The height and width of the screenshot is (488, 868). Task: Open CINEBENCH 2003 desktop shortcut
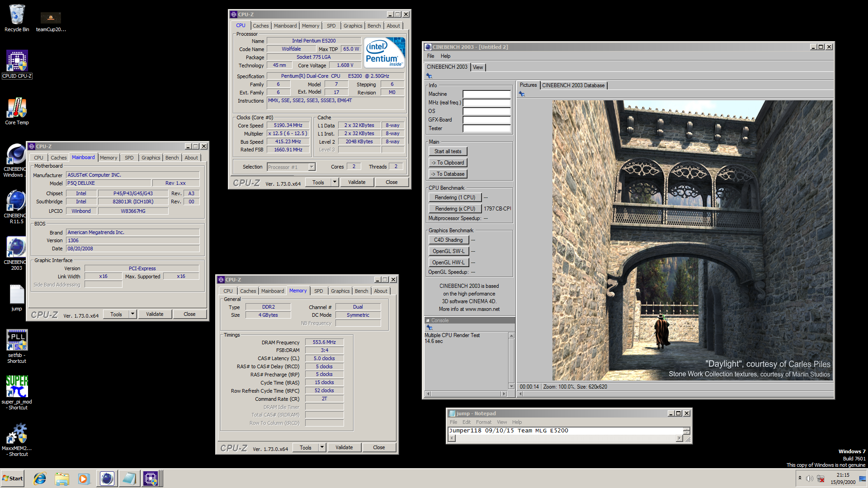16,253
